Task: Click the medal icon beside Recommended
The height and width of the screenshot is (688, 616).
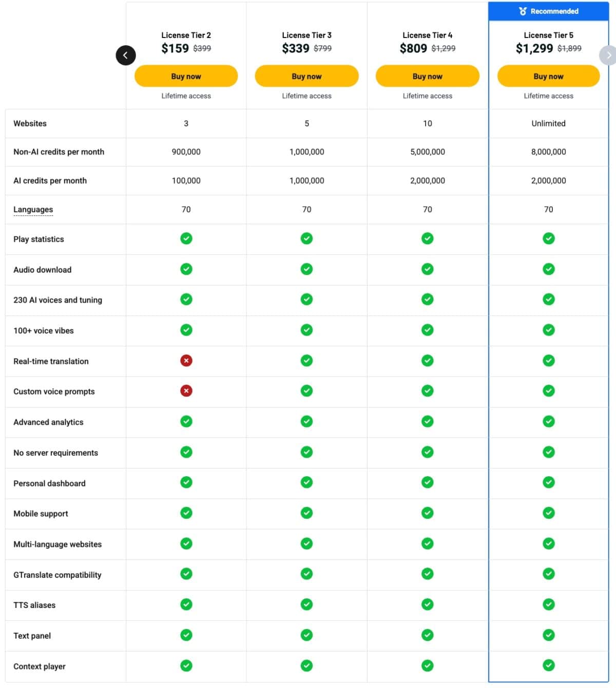Action: pyautogui.click(x=523, y=11)
